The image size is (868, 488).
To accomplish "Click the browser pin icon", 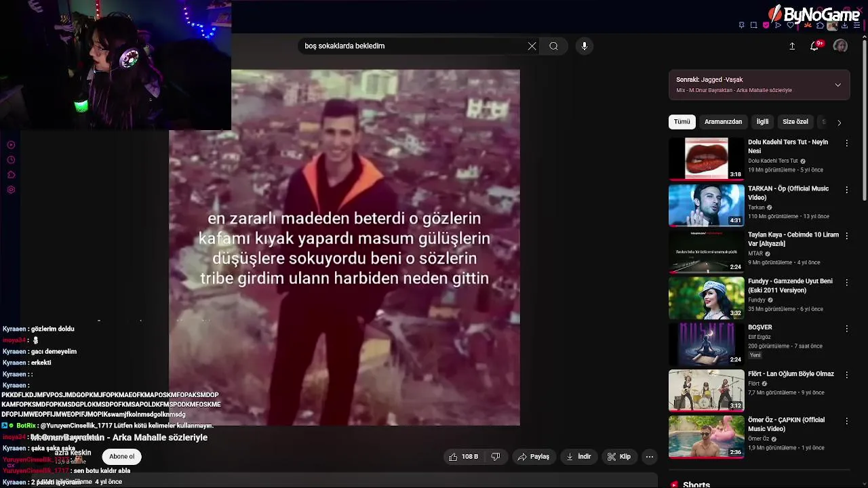I will 742,25.
